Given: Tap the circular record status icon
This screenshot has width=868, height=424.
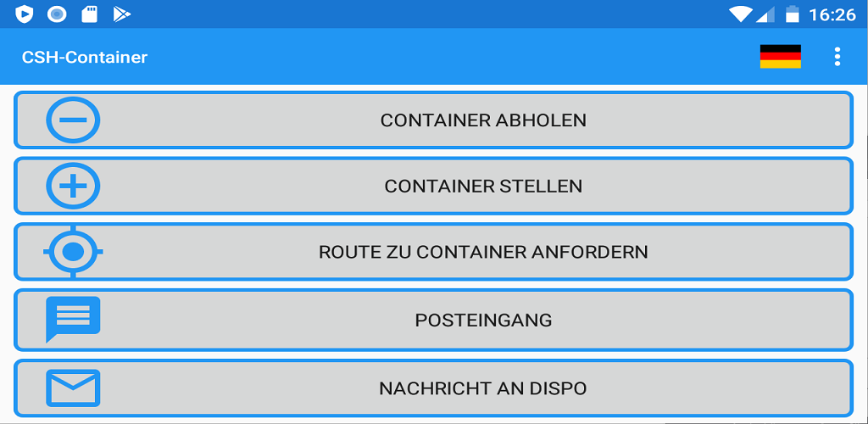Looking at the screenshot, I should (x=57, y=14).
